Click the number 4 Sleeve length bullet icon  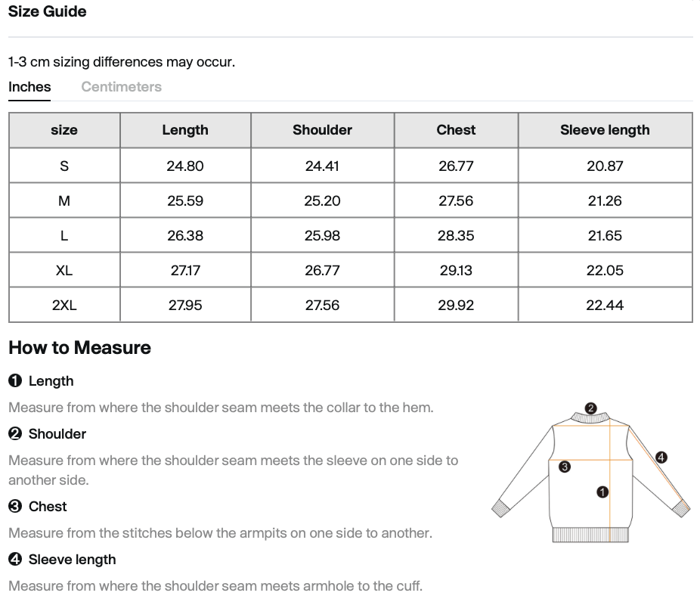[x=15, y=559]
